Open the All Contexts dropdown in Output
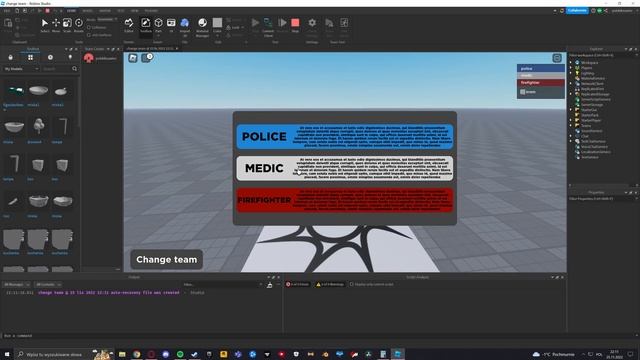The height and width of the screenshot is (360, 640). (48, 284)
